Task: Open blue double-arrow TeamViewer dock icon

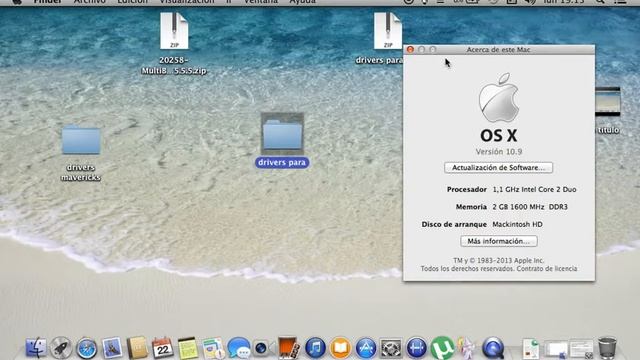Action: [x=416, y=348]
